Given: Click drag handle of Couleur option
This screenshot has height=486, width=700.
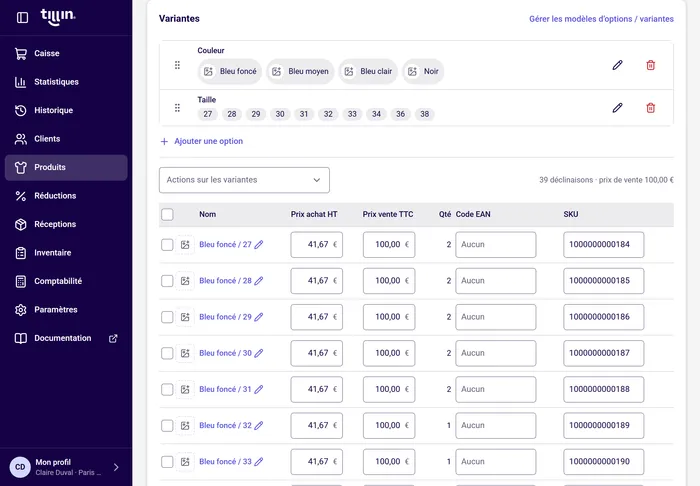Looking at the screenshot, I should click(177, 65).
